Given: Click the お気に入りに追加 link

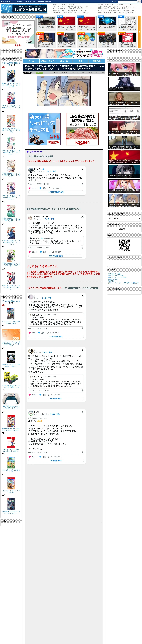Looking at the screenshot, I should (114, 274).
